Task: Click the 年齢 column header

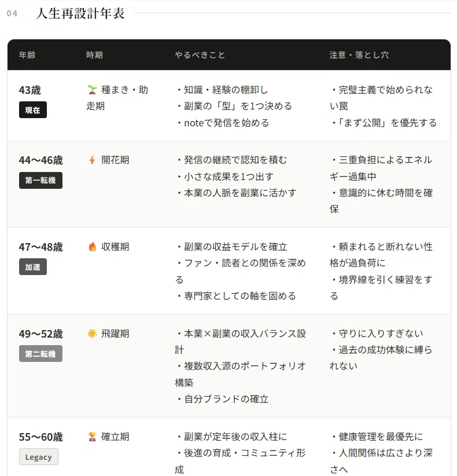Action: (x=27, y=55)
